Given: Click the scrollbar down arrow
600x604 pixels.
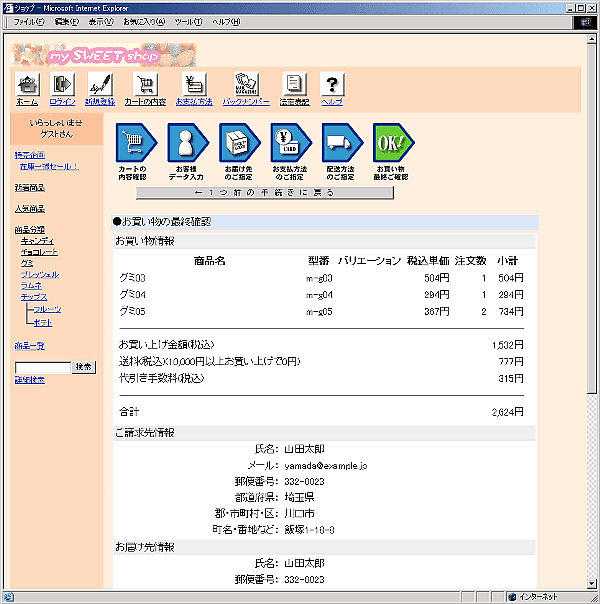Looking at the screenshot, I should 592,583.
